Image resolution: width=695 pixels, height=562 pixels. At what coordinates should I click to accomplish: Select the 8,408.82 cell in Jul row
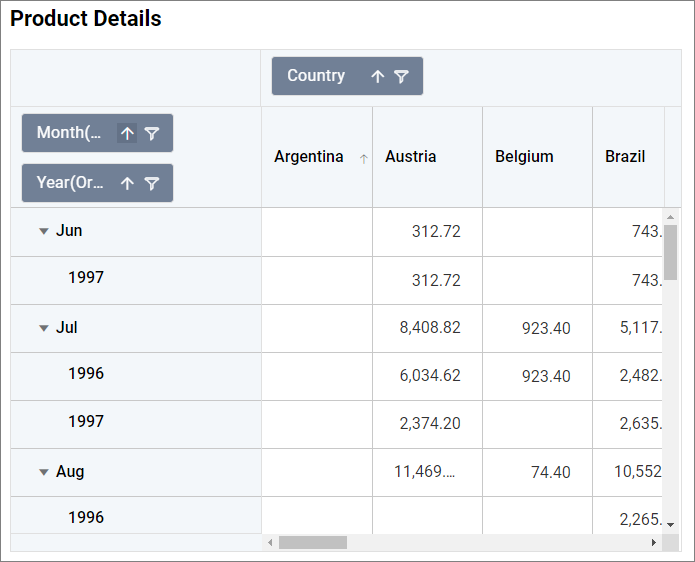pos(429,328)
